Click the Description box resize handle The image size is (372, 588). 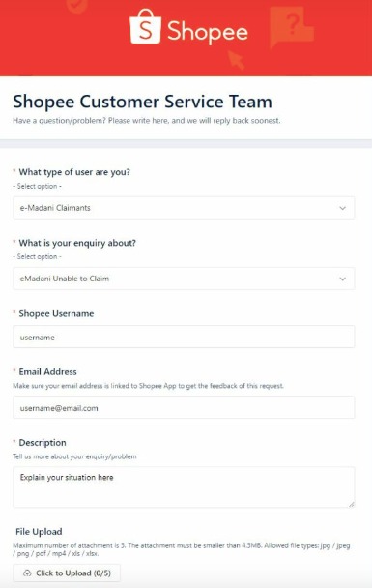(351, 505)
